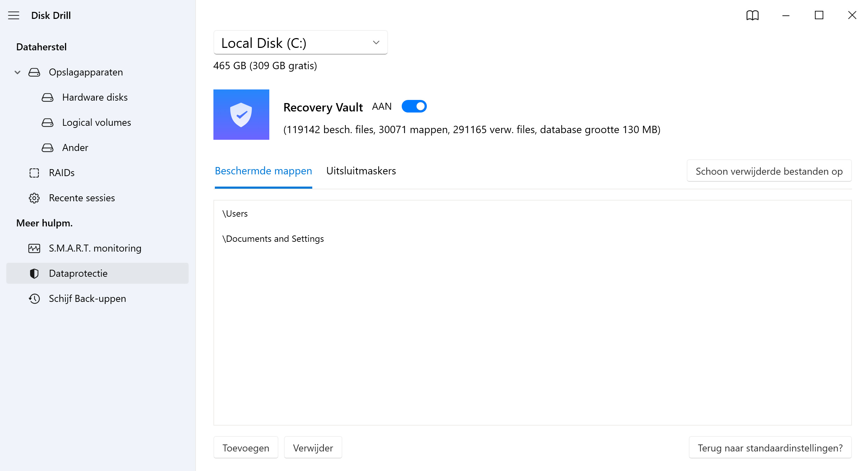Click the Recovery Vault shield icon
The width and height of the screenshot is (868, 471).
pyautogui.click(x=241, y=114)
